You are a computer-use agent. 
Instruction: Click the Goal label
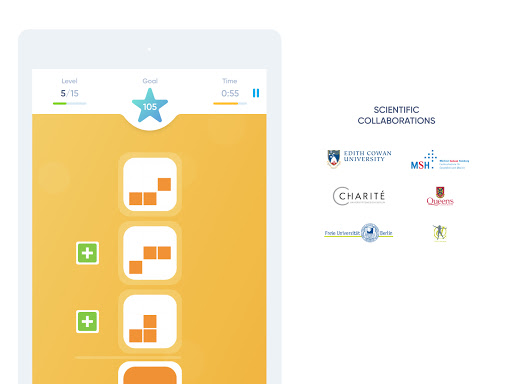(x=150, y=81)
